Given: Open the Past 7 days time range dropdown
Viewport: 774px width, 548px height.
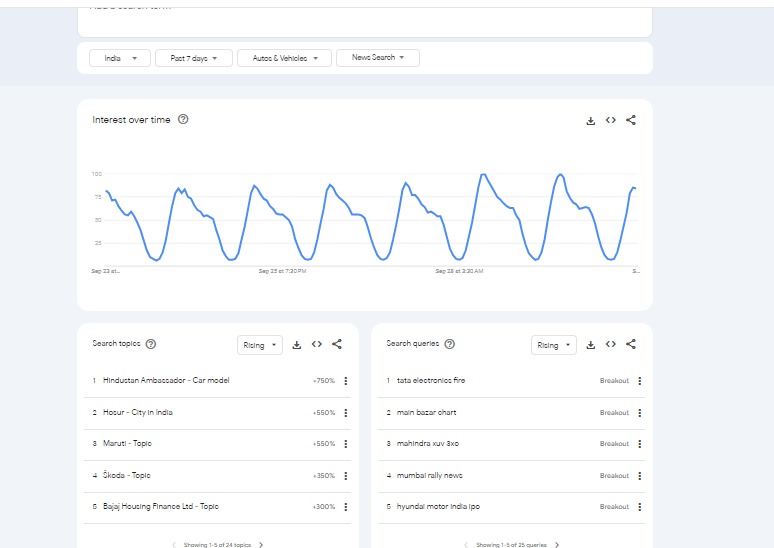Looking at the screenshot, I should 194,58.
